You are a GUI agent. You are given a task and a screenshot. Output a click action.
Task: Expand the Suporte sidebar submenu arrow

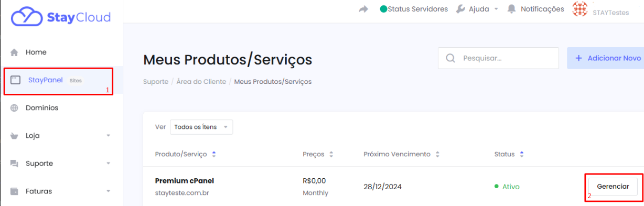[x=109, y=164]
